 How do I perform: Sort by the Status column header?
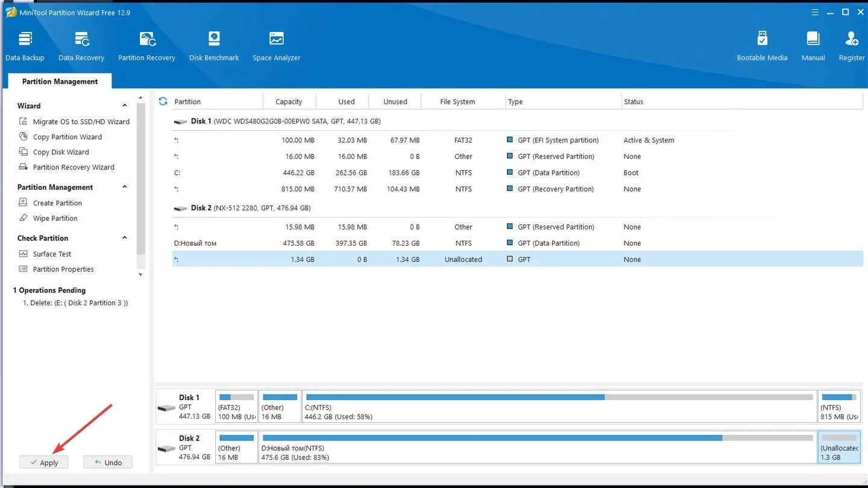(742, 102)
